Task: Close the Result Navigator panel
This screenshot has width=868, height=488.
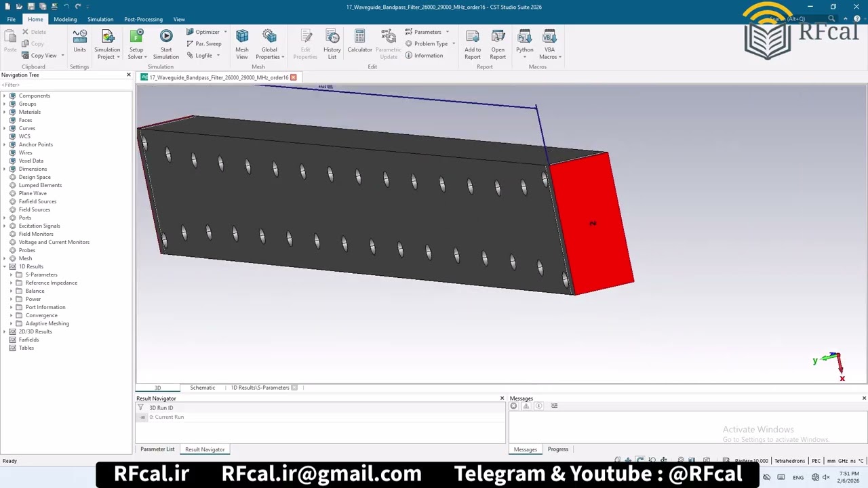Action: [x=502, y=398]
